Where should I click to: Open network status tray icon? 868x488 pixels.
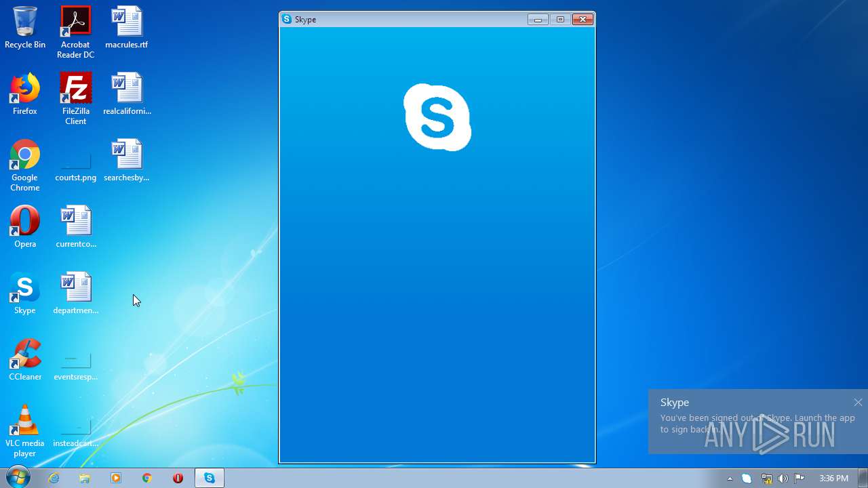766,479
